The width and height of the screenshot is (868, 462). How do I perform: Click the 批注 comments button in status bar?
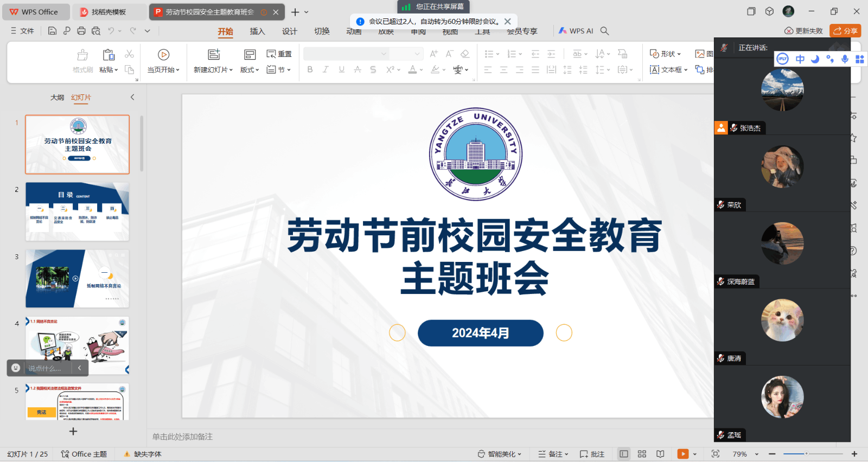point(592,454)
